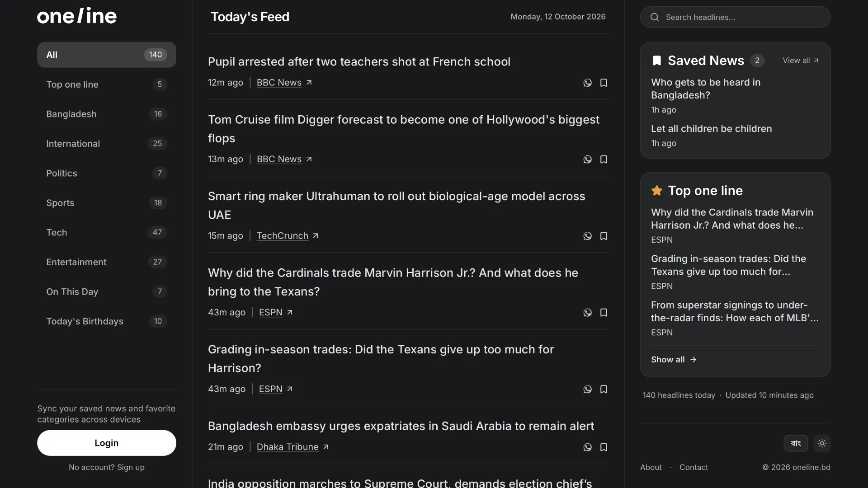Open View all saved news
Viewport: 868px width, 488px height.
801,61
